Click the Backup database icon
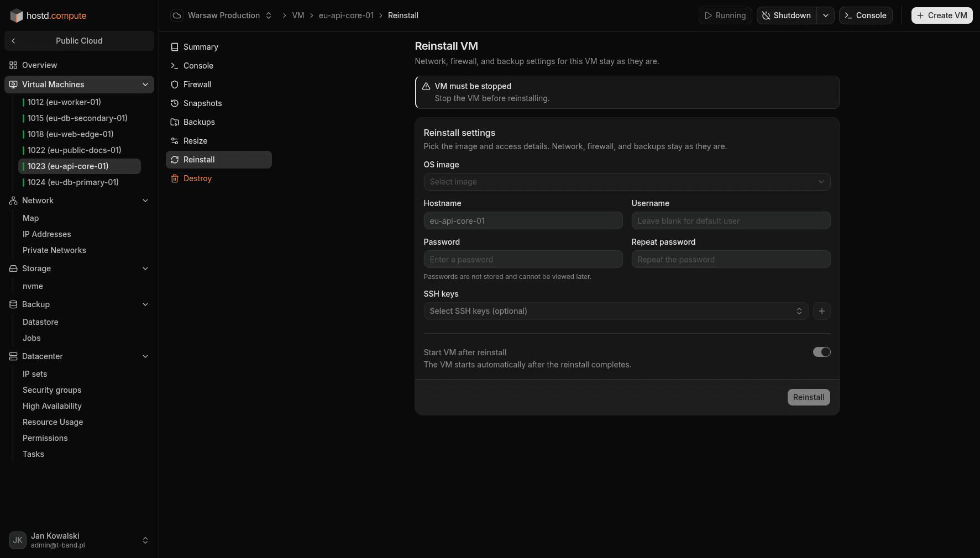 tap(13, 304)
